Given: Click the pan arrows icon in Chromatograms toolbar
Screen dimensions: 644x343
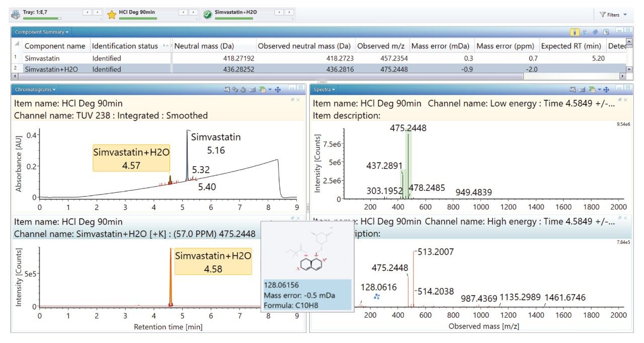Looking at the screenshot, I should click(277, 89).
